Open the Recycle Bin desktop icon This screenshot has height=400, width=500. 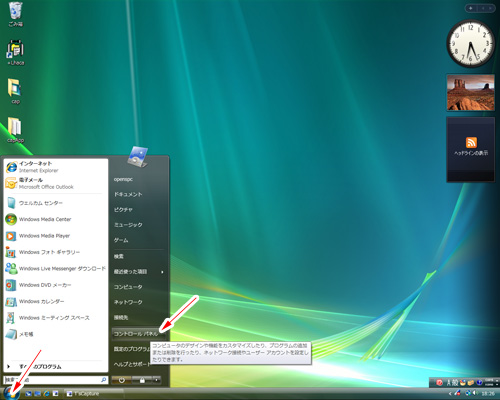(x=16, y=14)
